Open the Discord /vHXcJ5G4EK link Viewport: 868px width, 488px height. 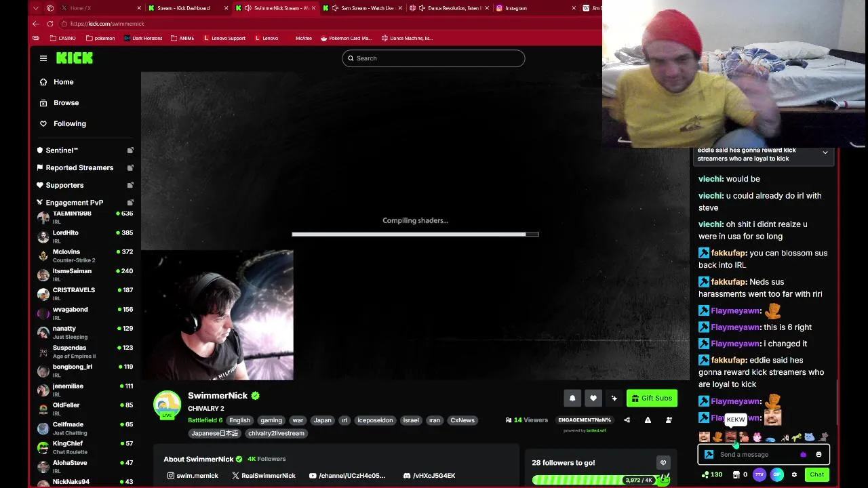(x=429, y=476)
